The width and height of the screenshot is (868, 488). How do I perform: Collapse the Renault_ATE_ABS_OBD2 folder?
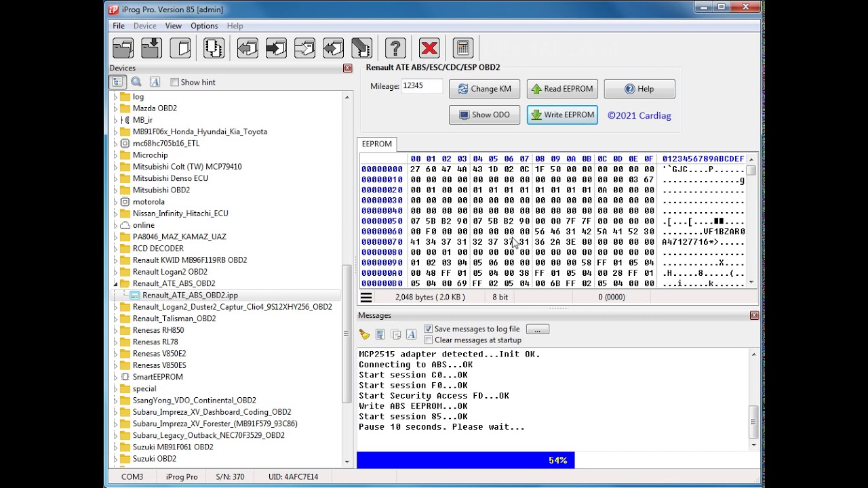pyautogui.click(x=115, y=283)
